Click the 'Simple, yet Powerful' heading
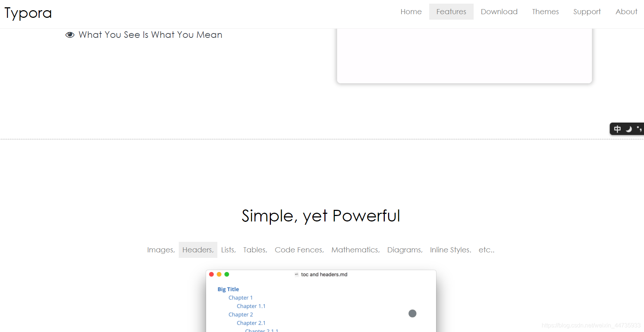Image resolution: width=644 pixels, height=332 pixels. click(321, 216)
